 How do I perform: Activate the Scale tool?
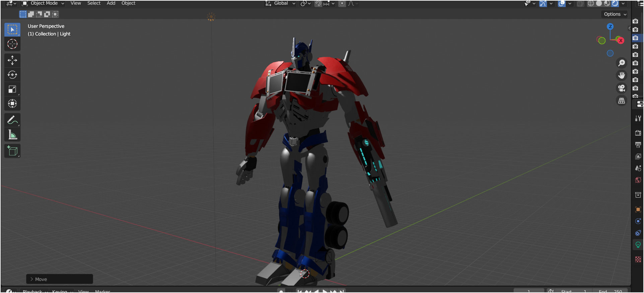point(12,89)
